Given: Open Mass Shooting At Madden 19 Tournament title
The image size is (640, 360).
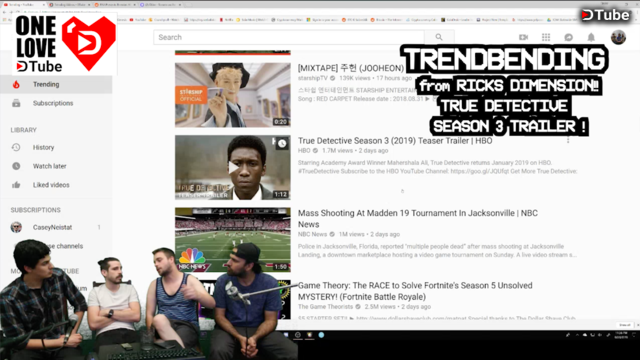Looking at the screenshot, I should click(418, 219).
